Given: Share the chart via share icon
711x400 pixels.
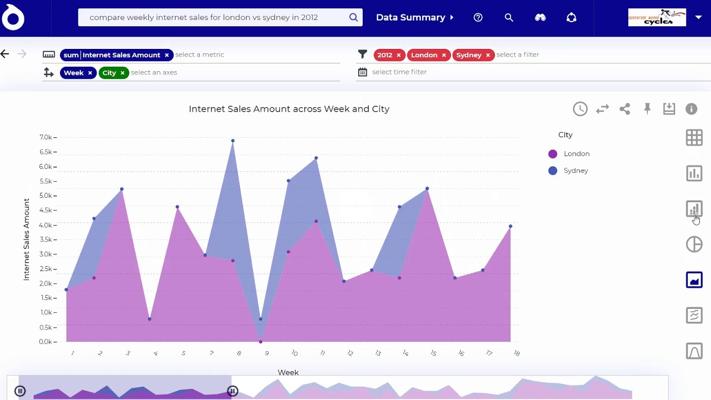Looking at the screenshot, I should [x=625, y=109].
